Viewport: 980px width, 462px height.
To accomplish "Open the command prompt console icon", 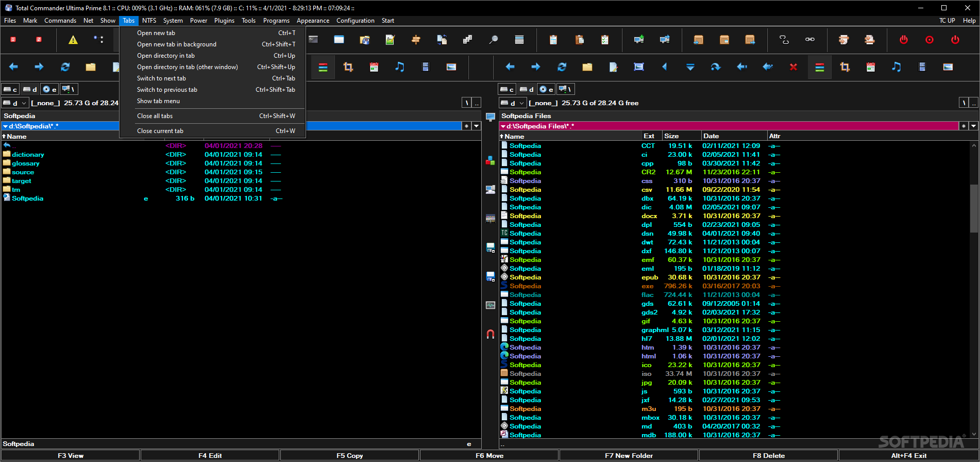I will pyautogui.click(x=313, y=40).
